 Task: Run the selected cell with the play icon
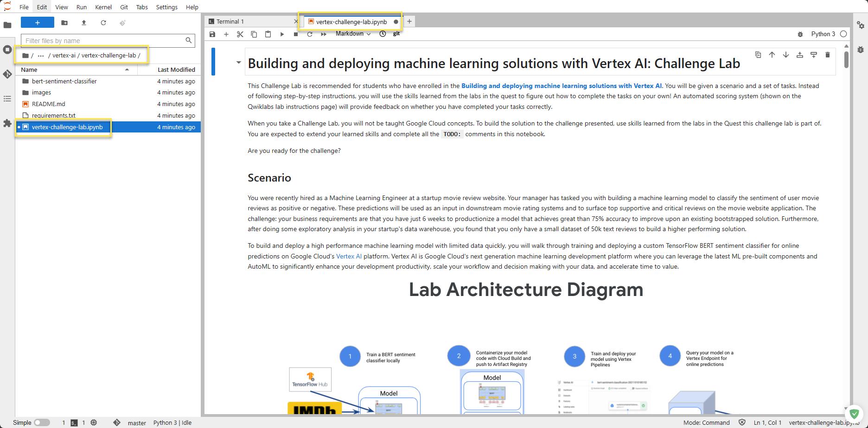coord(282,34)
